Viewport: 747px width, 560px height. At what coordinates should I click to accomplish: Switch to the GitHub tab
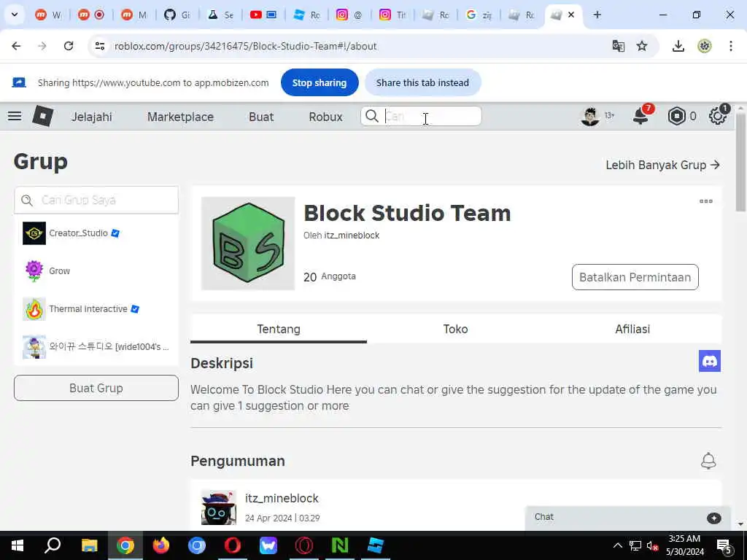pyautogui.click(x=177, y=15)
